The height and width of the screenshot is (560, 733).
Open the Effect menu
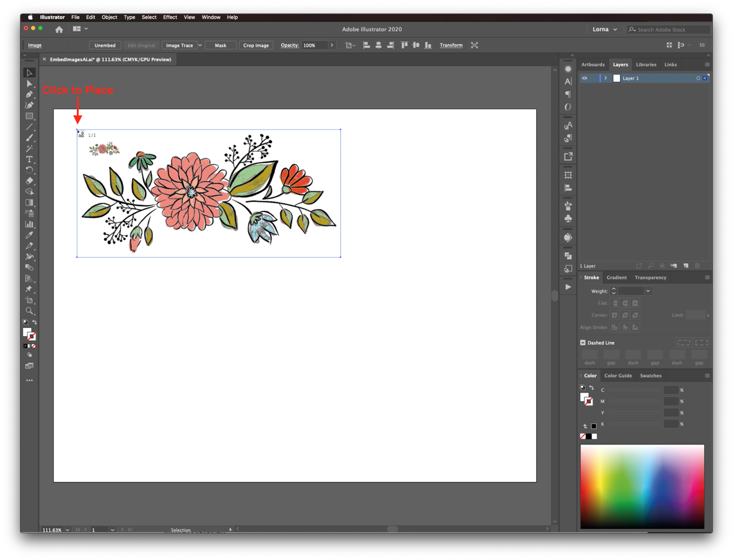[x=170, y=17]
